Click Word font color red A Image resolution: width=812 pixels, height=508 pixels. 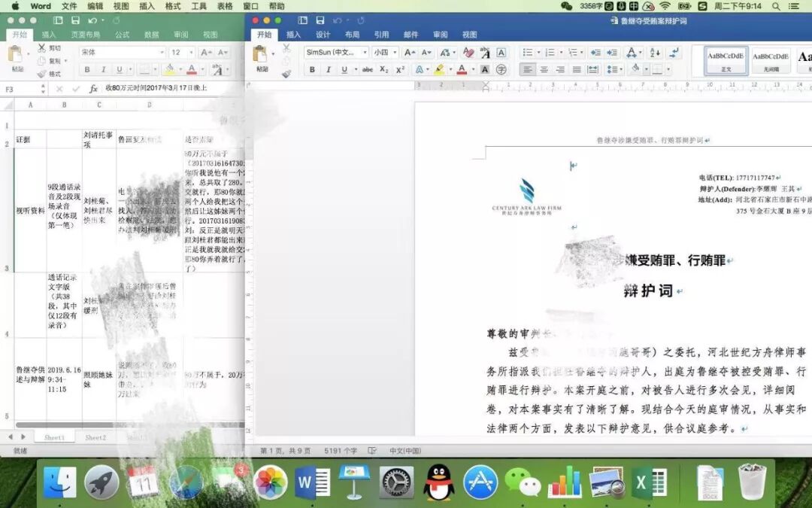(462, 69)
